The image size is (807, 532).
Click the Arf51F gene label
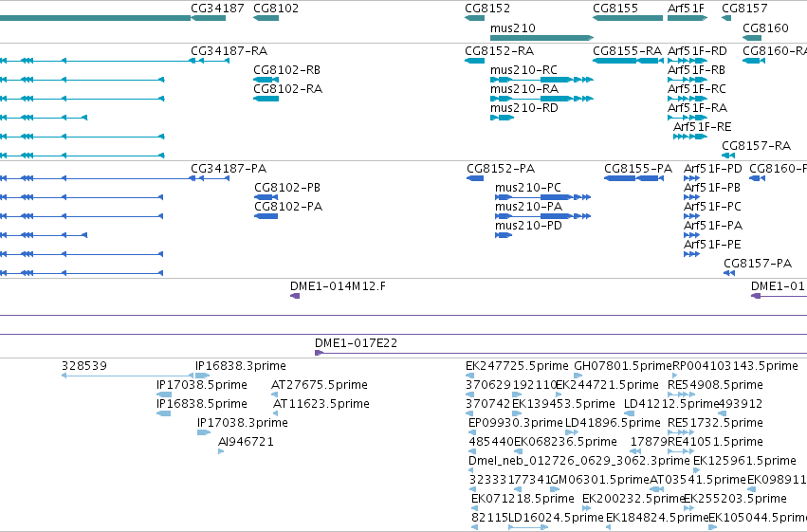[686, 9]
